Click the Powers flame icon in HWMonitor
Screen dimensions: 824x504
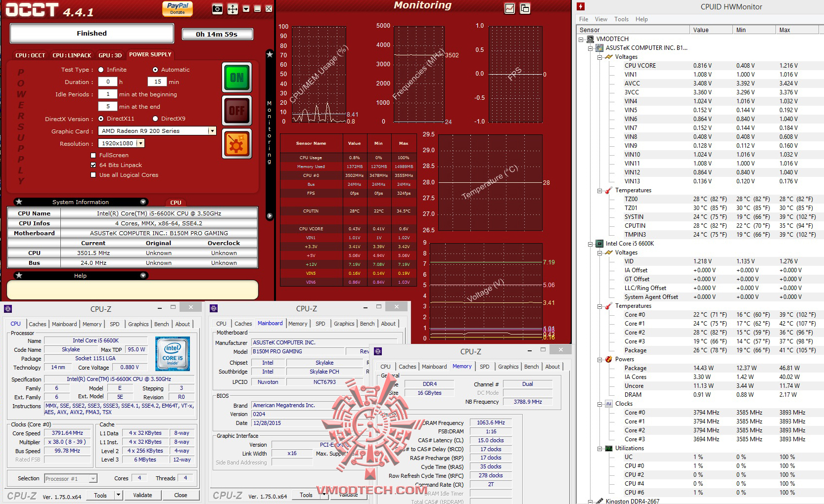click(608, 359)
